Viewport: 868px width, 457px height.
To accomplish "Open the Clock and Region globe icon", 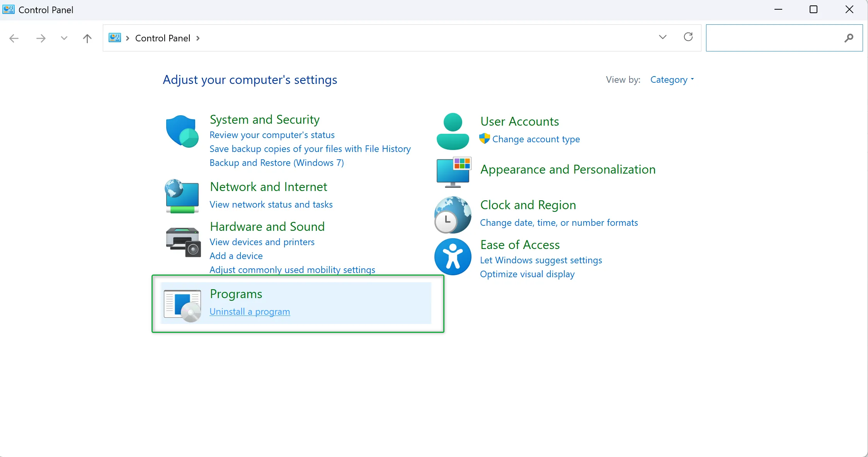I will [453, 215].
